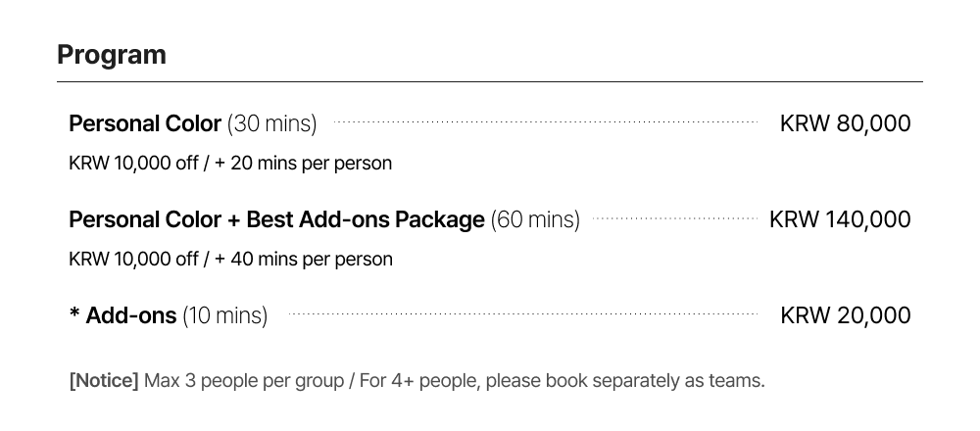980x431 pixels.
Task: Select the * Add-ons program title
Action: 122,315
